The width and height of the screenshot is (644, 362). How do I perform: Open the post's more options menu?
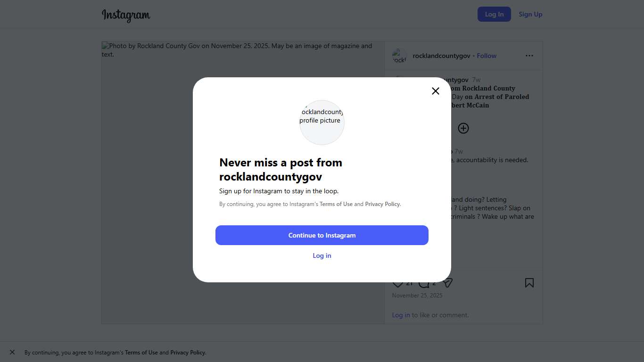(529, 56)
